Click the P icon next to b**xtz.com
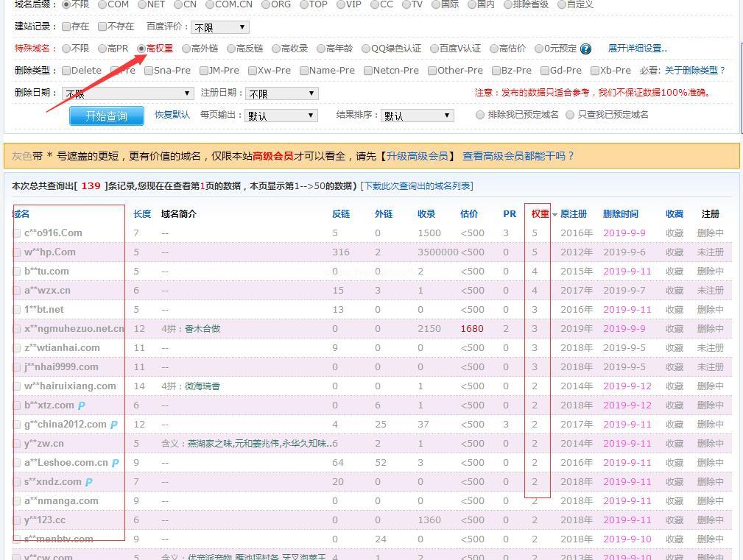 pos(82,405)
